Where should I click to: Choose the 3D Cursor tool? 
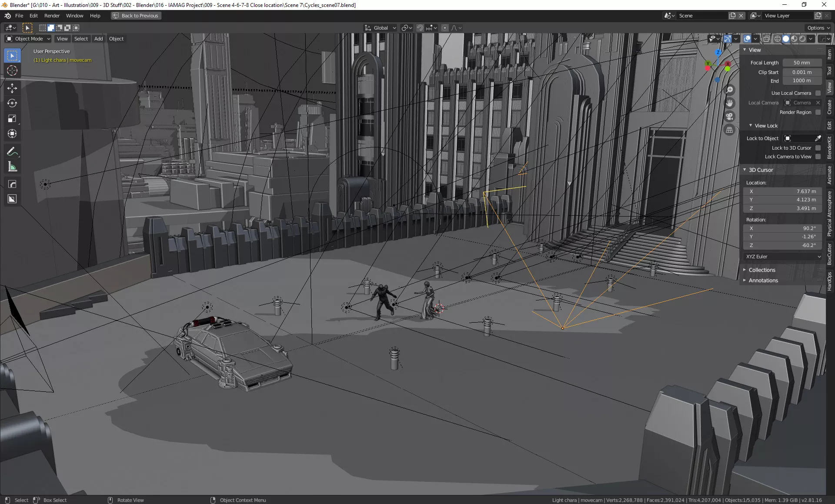[12, 70]
